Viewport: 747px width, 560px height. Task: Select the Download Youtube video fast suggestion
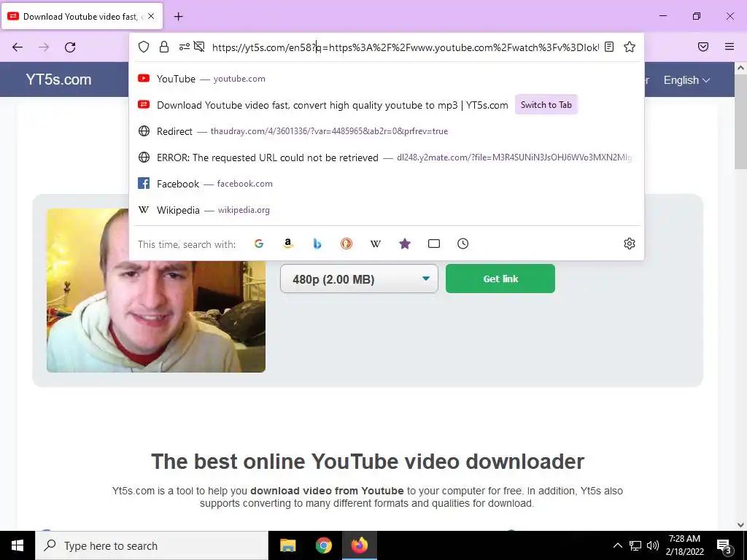pos(387,105)
